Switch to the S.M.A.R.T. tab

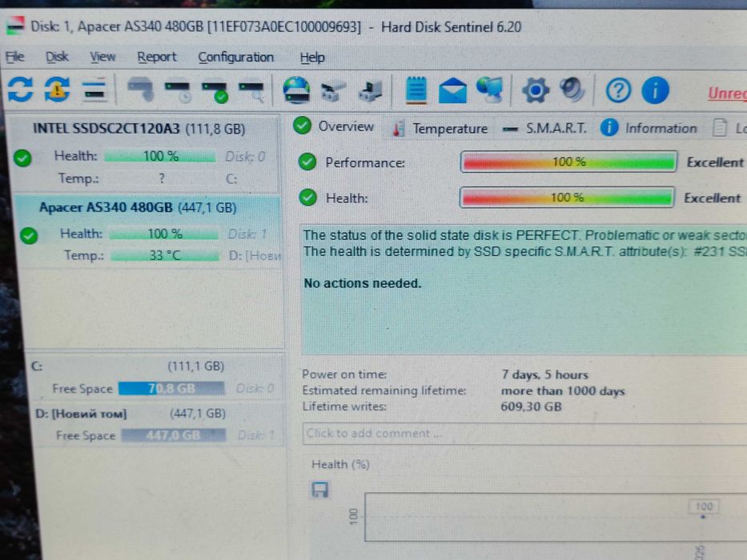tap(545, 129)
